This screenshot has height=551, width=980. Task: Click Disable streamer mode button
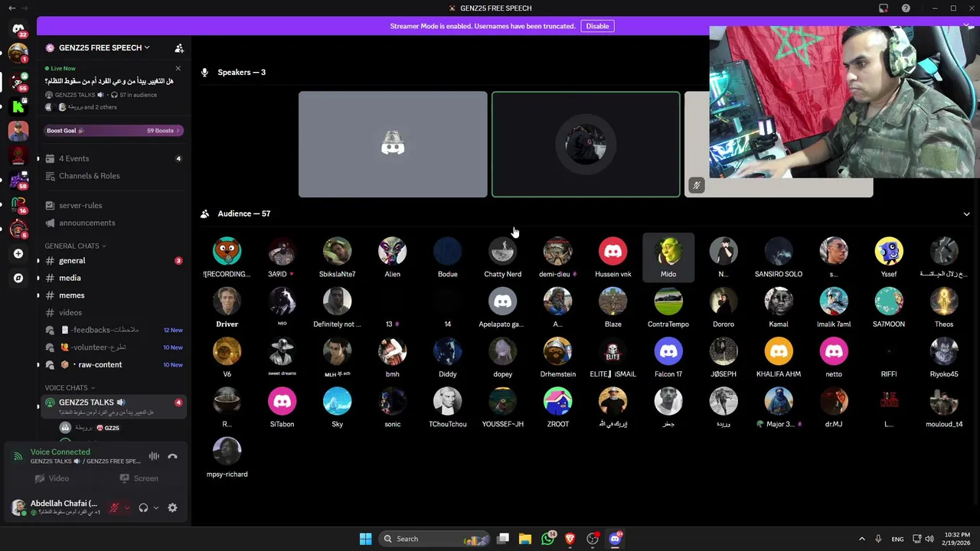coord(597,26)
